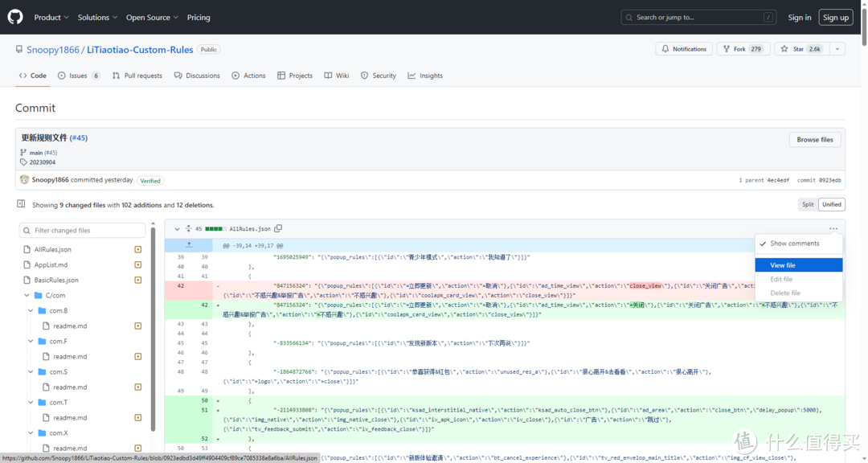Screen dimensions: 868x463
Task: Click the Notifications button
Action: (x=684, y=49)
